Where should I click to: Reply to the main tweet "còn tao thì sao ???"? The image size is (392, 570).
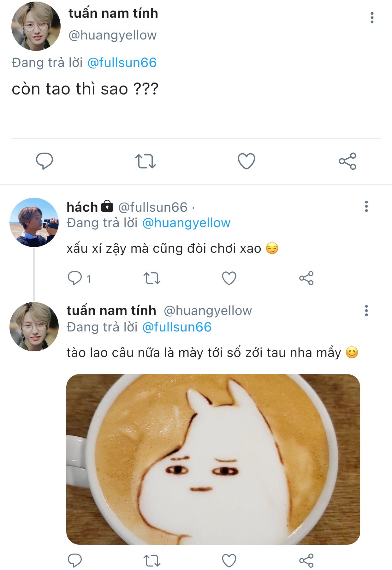44,161
